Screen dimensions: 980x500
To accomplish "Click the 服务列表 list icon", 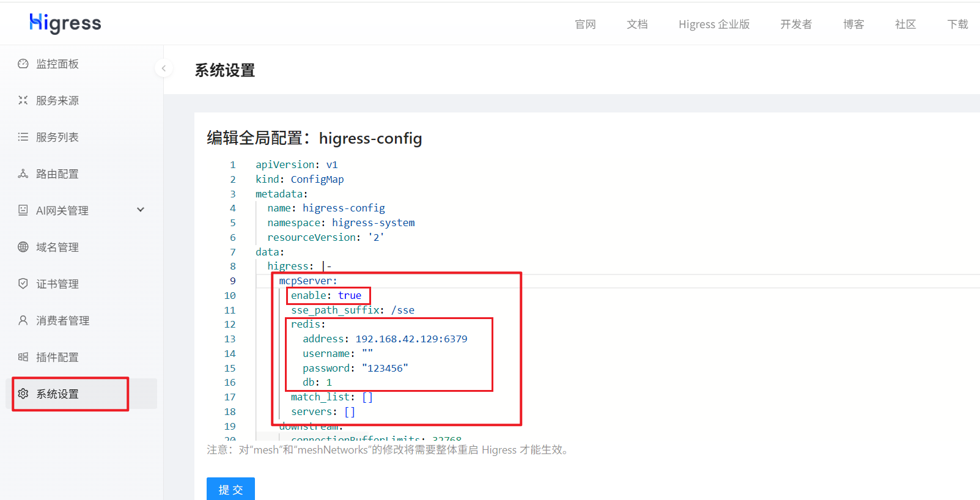I will pos(23,137).
